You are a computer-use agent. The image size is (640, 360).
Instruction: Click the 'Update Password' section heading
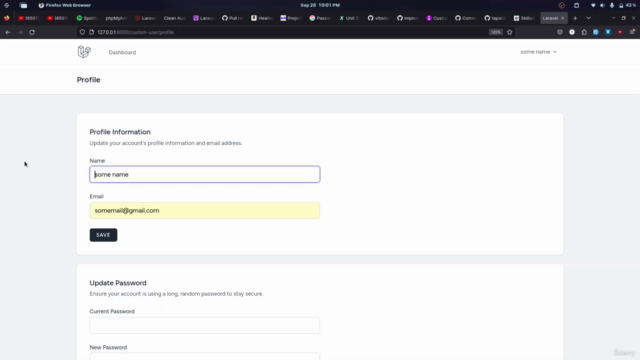pos(118,283)
